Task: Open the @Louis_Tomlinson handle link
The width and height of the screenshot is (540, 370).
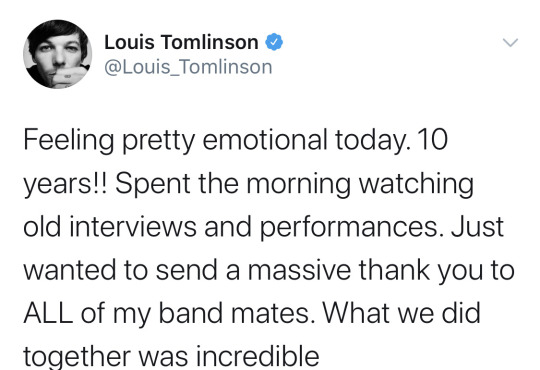Action: coord(188,67)
